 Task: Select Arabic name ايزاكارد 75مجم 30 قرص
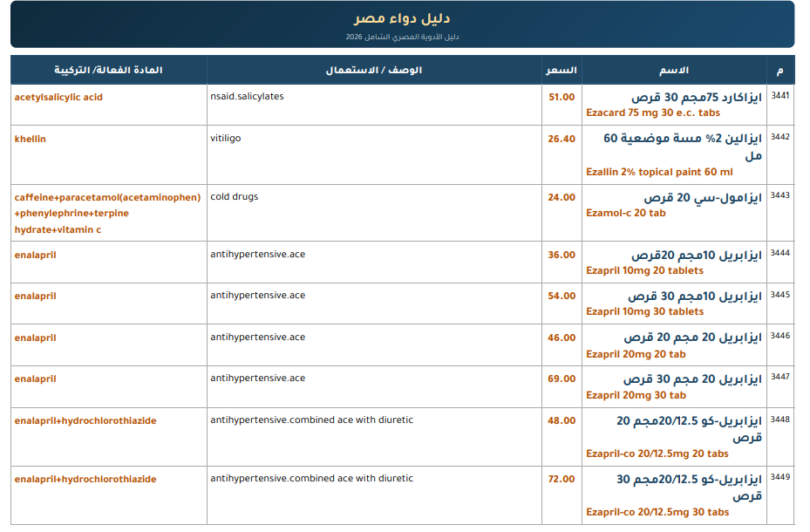coord(697,97)
